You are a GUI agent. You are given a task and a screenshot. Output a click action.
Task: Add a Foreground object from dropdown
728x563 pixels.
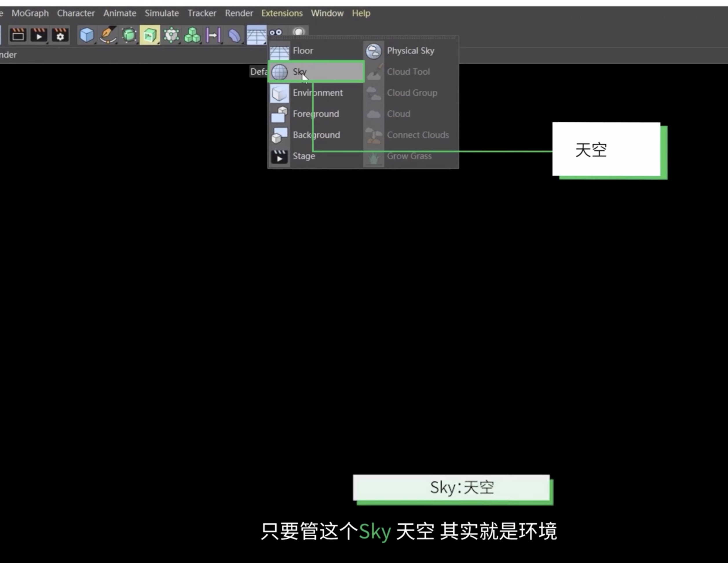(x=316, y=114)
